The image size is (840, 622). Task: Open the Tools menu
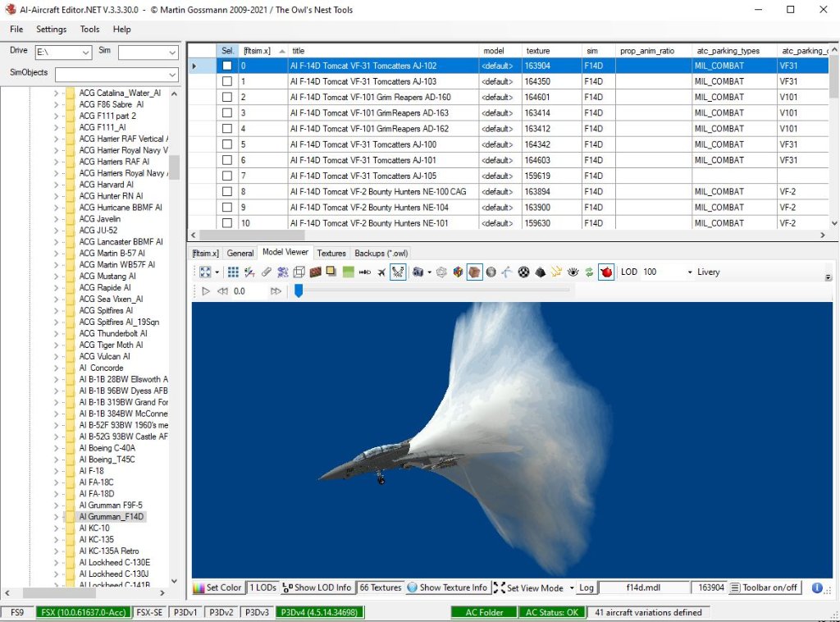(x=89, y=30)
